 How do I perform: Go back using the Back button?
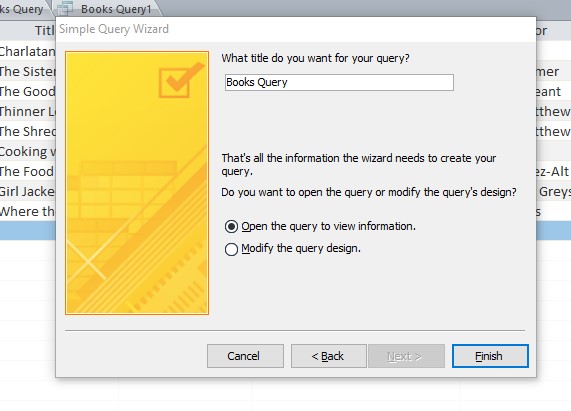328,356
